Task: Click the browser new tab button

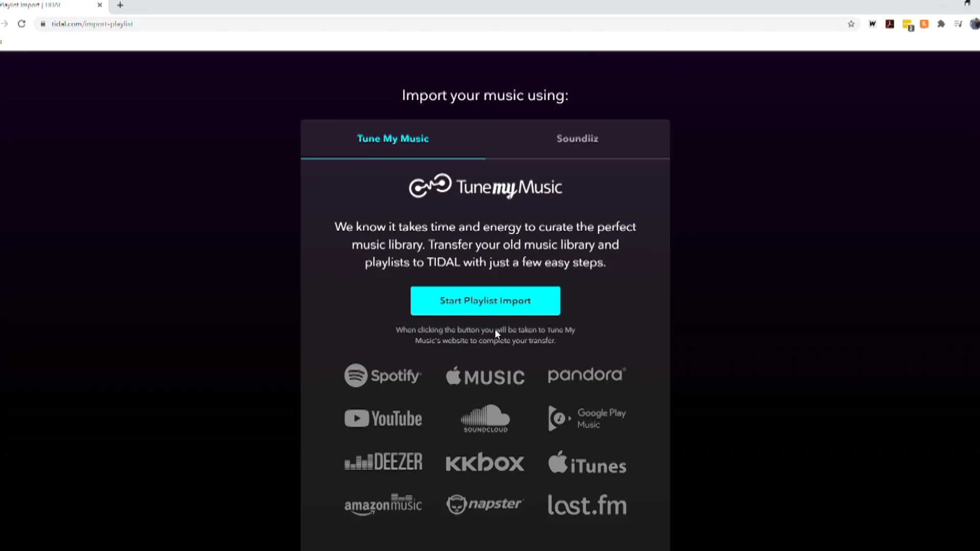Action: (x=120, y=6)
